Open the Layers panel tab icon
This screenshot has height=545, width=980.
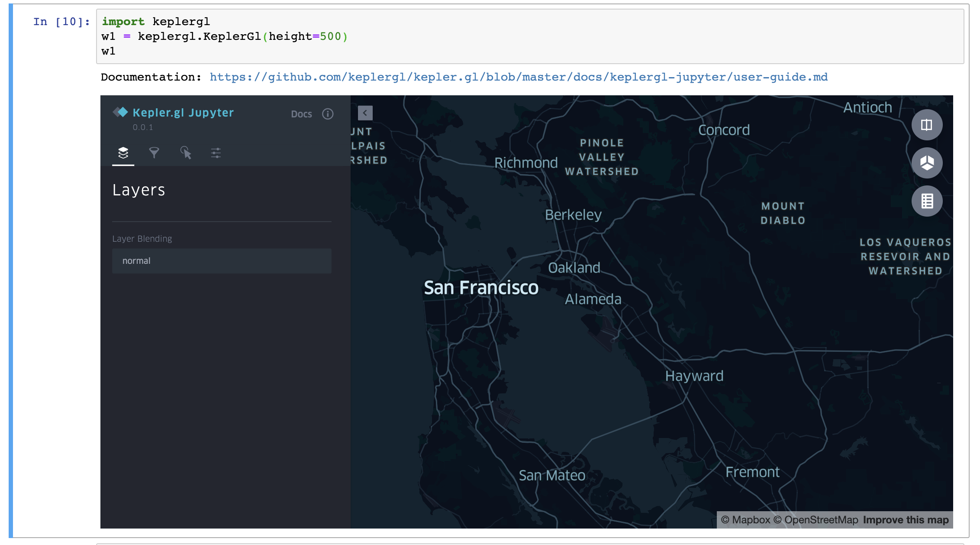tap(123, 152)
